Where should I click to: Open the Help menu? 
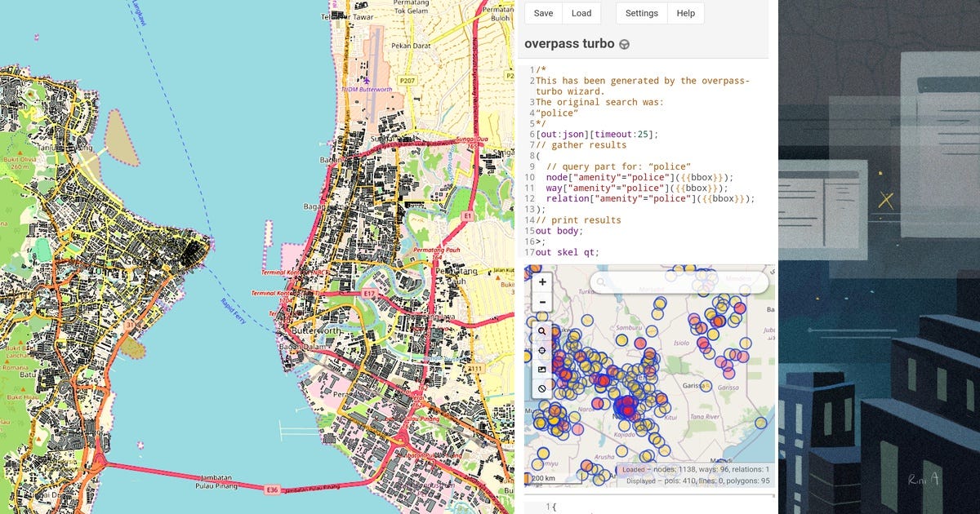[x=685, y=13]
